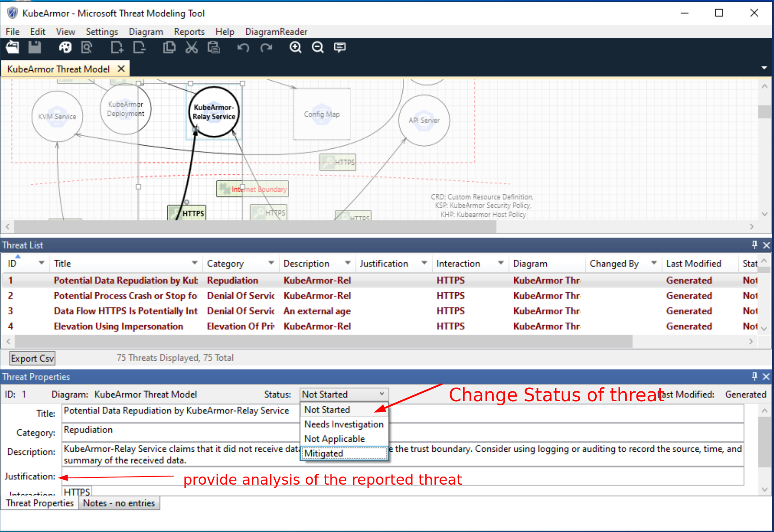Click the Status combo box
This screenshot has width=774, height=532.
(344, 394)
